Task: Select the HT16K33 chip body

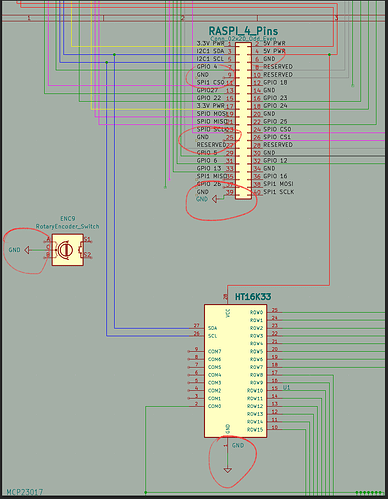Action: tap(236, 371)
